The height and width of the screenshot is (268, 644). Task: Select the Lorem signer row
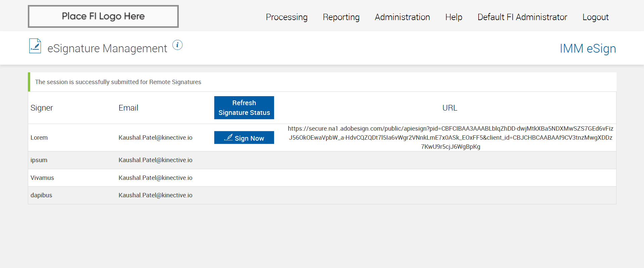[39, 138]
